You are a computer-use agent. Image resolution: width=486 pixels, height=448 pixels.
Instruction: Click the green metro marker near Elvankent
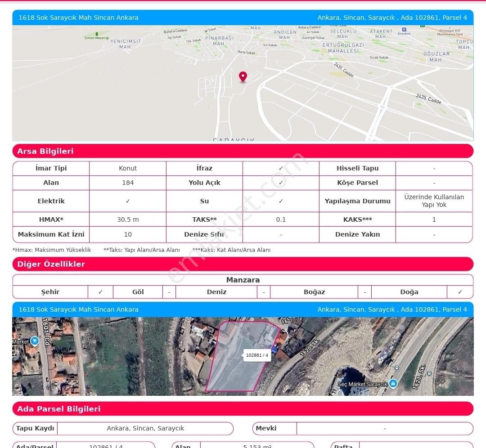[x=422, y=26]
